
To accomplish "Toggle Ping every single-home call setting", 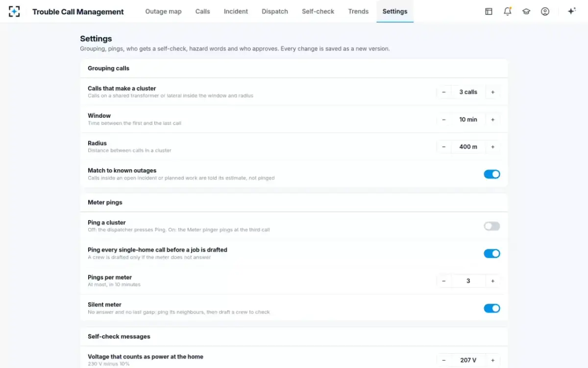I will pos(492,254).
